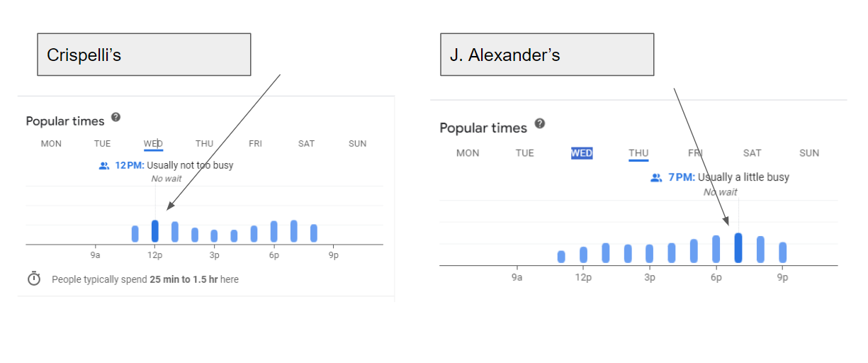Switch Crispelli's chart to THU
Image resolution: width=868 pixels, height=363 pixels.
tap(205, 144)
